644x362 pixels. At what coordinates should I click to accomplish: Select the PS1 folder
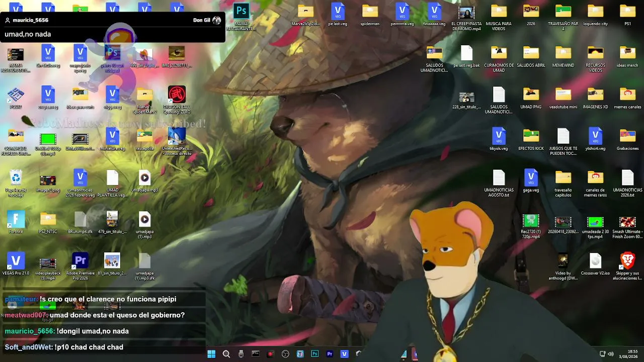click(627, 14)
